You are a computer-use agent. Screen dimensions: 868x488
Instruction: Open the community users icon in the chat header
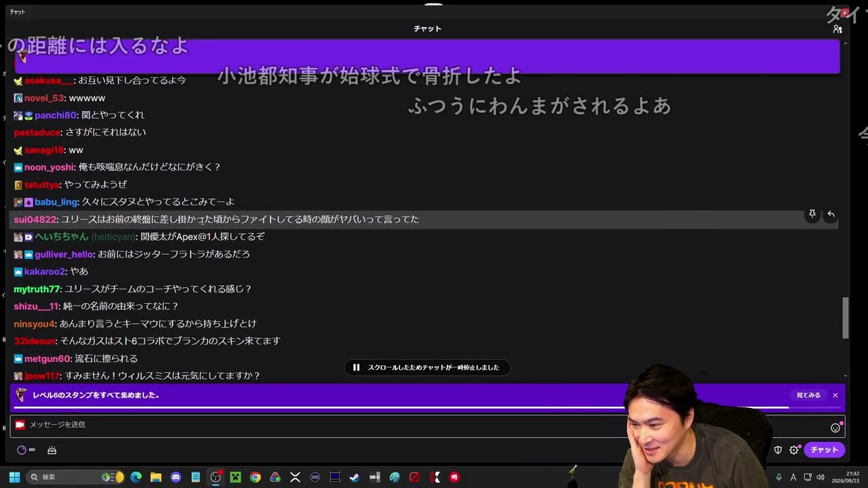[x=837, y=29]
